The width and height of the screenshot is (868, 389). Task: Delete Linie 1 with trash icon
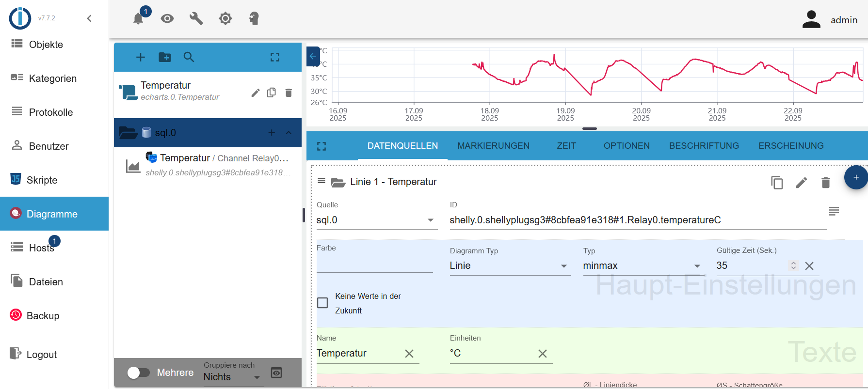point(825,183)
